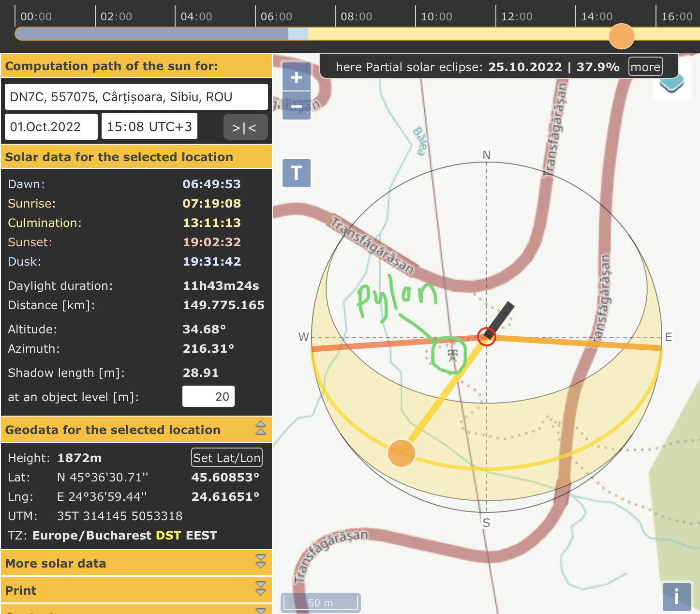Click the time field 15:08 UTC+3
Viewport: 700px width, 614px height.
tap(149, 127)
